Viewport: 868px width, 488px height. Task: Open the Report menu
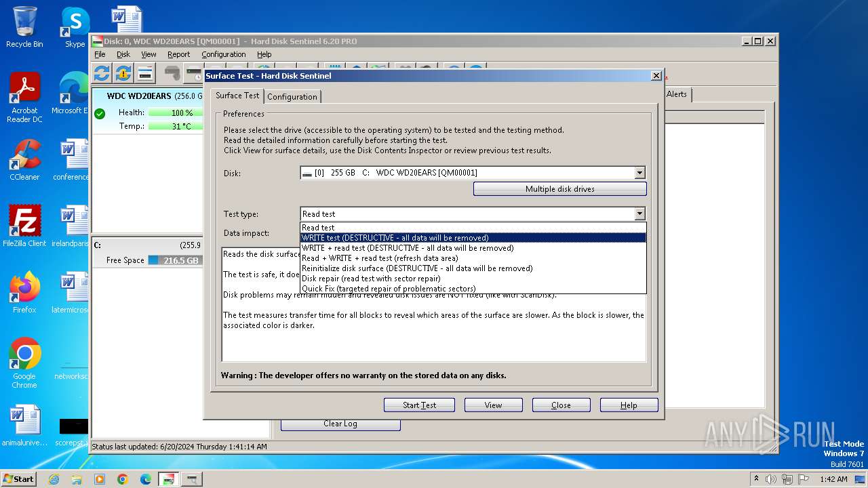point(179,54)
